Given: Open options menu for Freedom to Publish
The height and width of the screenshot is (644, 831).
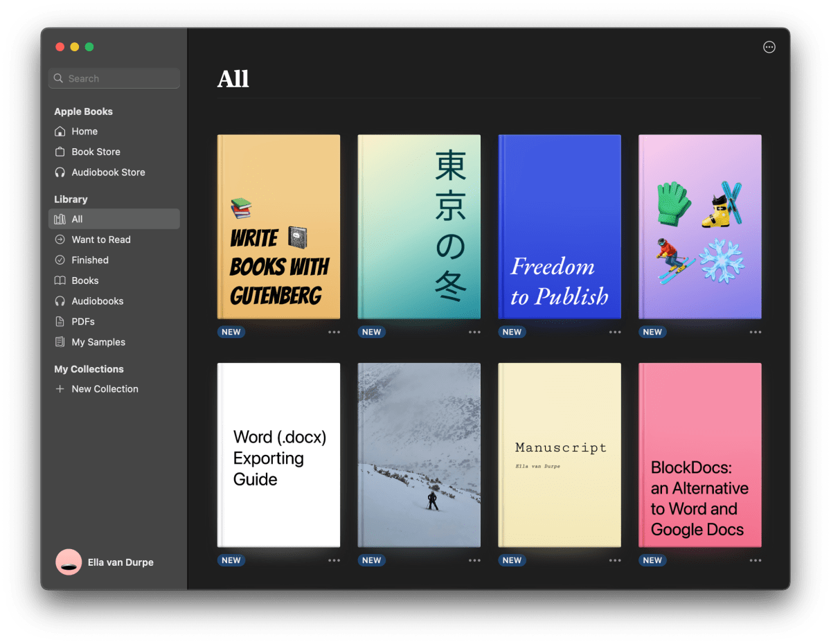Looking at the screenshot, I should tap(615, 332).
